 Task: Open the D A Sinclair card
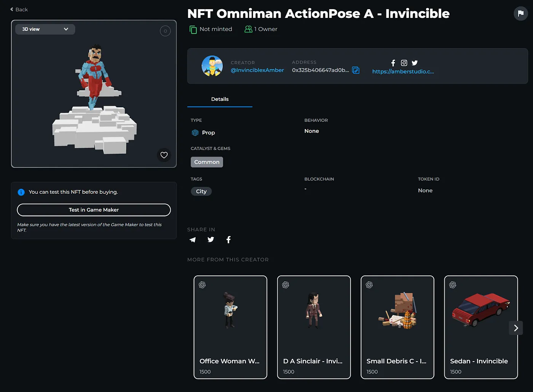314,327
